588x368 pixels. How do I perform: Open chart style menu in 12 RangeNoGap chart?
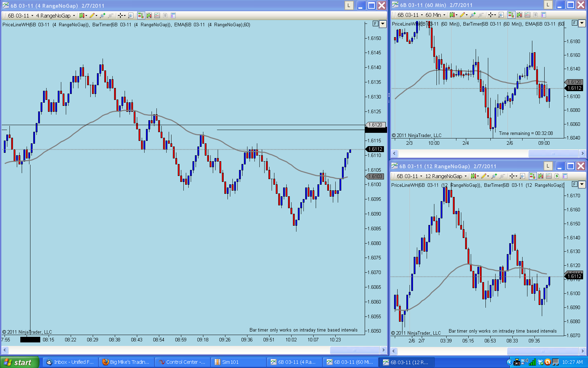(x=474, y=176)
